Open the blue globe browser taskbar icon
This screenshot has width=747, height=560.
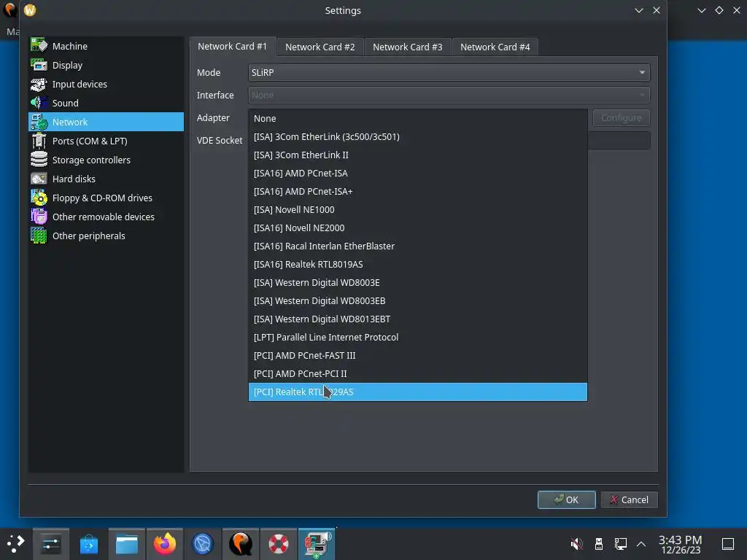tap(203, 544)
